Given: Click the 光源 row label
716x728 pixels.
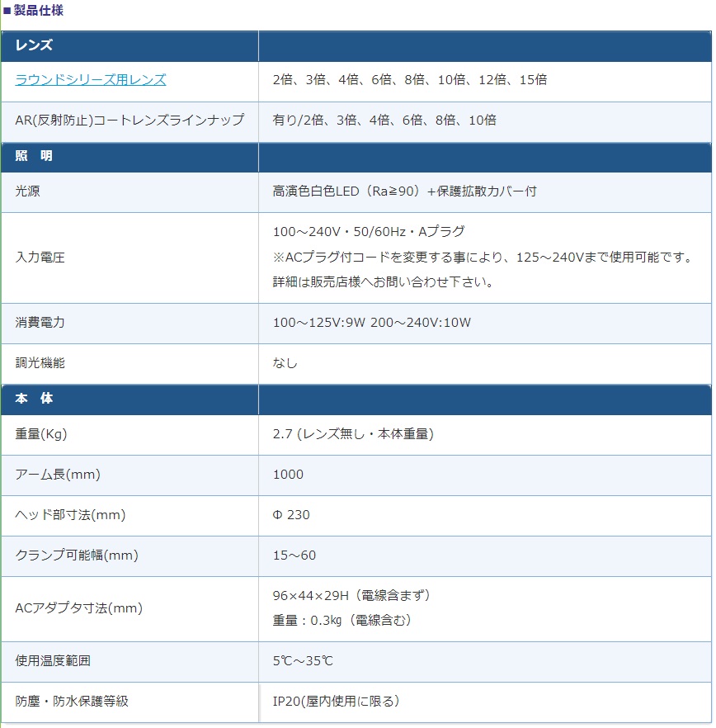Looking at the screenshot, I should (x=27, y=191).
